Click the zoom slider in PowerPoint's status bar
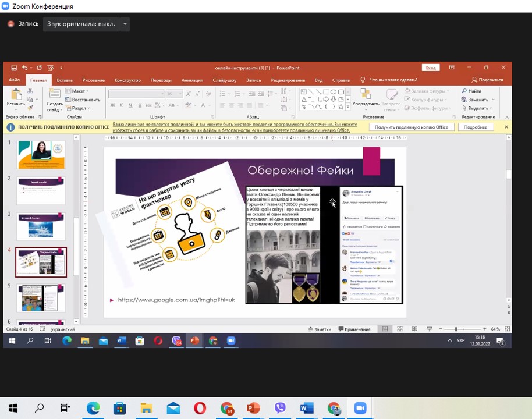The width and height of the screenshot is (532, 419). click(456, 329)
